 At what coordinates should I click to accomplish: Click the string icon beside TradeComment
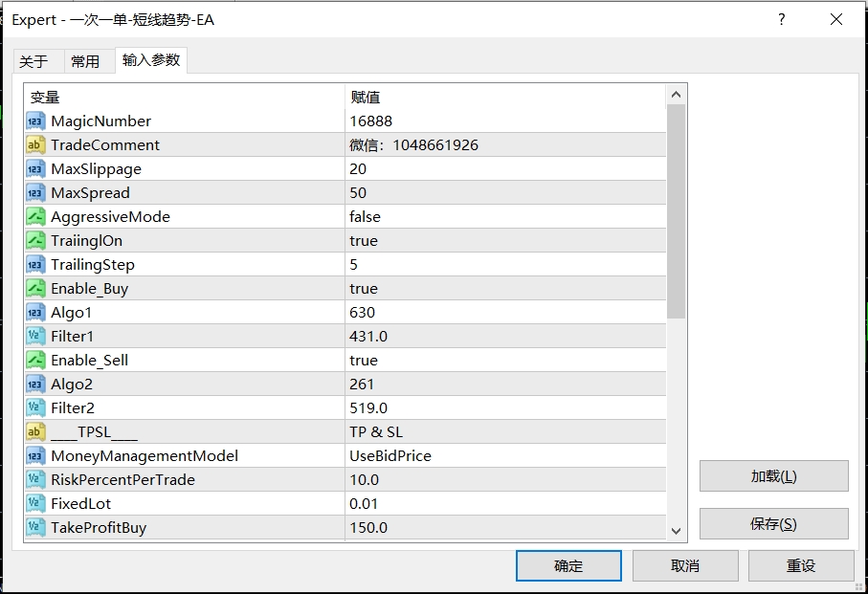click(x=35, y=145)
